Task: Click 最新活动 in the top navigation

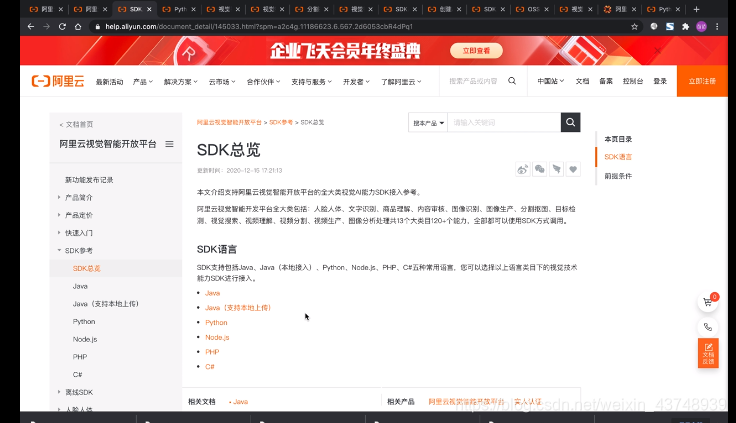Action: pos(109,82)
